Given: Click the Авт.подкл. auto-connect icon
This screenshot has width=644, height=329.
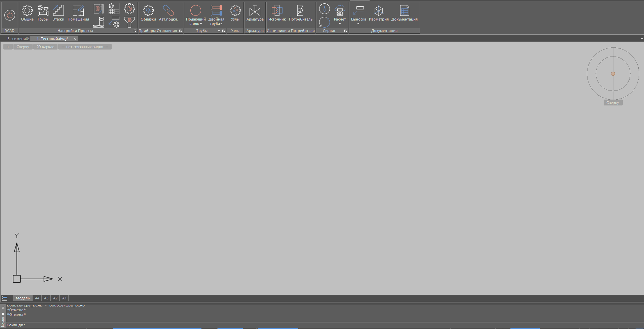Looking at the screenshot, I should 168,13.
